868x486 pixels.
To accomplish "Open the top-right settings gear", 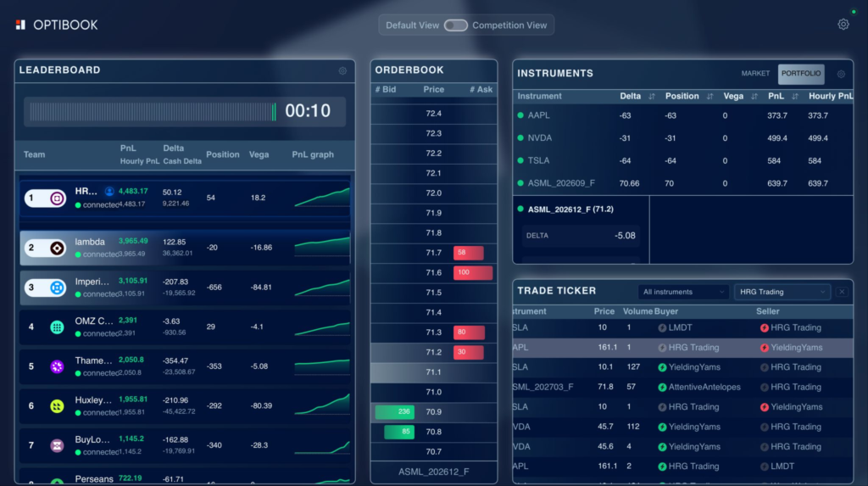I will pos(843,25).
